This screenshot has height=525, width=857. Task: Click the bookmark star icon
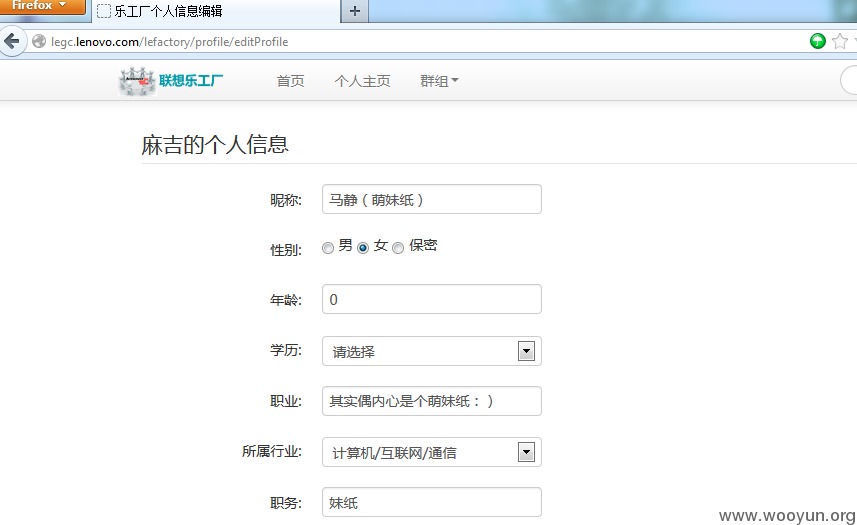coord(840,41)
